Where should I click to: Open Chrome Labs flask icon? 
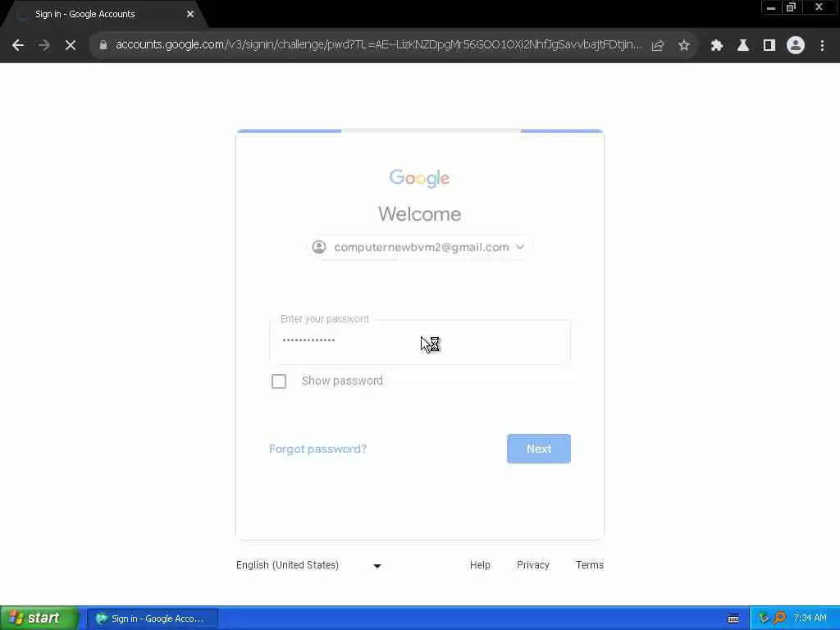[x=742, y=46]
